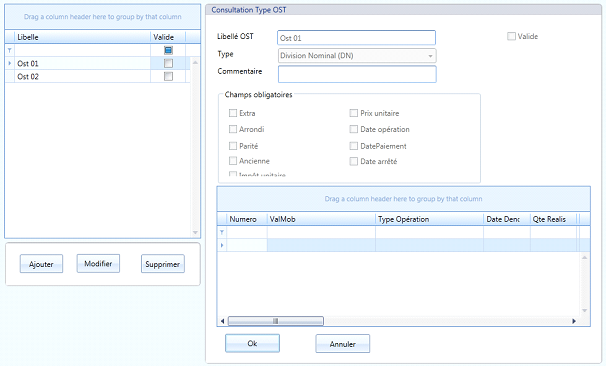Click left arrow of horizontal scrollbar
Image resolution: width=607 pixels, height=366 pixels.
(222, 321)
